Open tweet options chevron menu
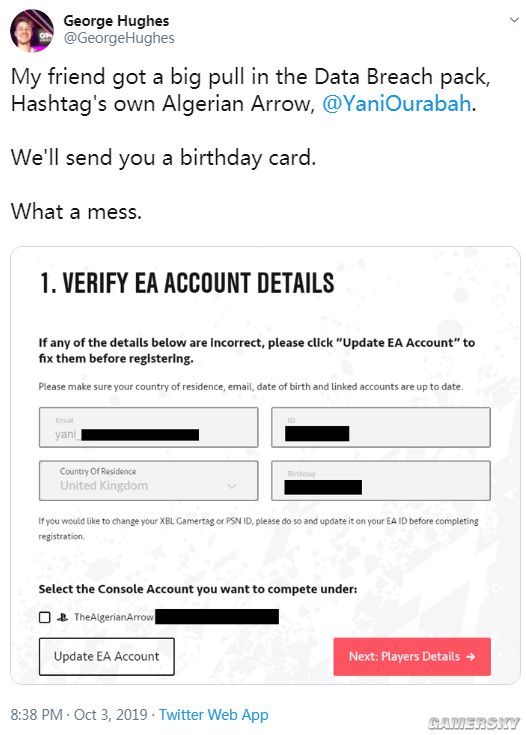Screen dimensions: 526x735 point(514,20)
